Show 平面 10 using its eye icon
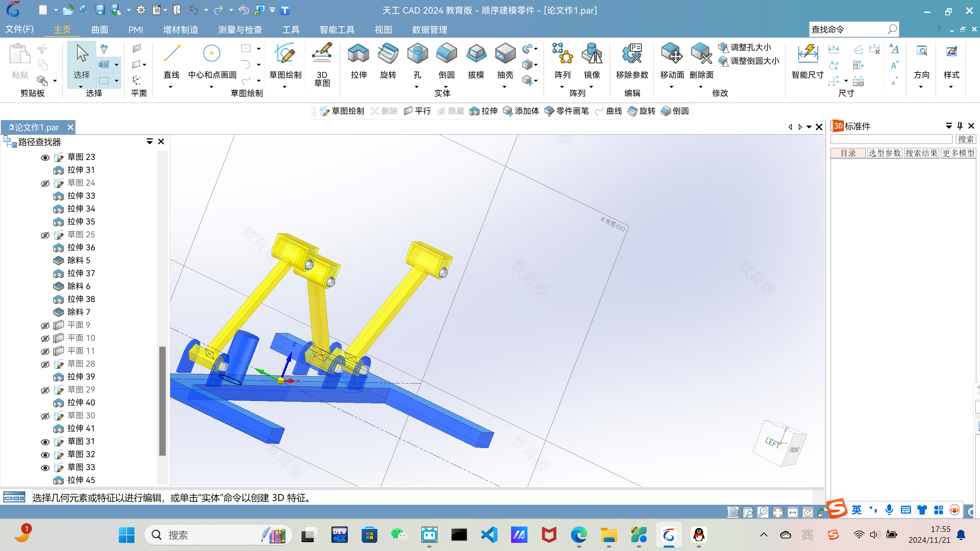 coord(45,338)
